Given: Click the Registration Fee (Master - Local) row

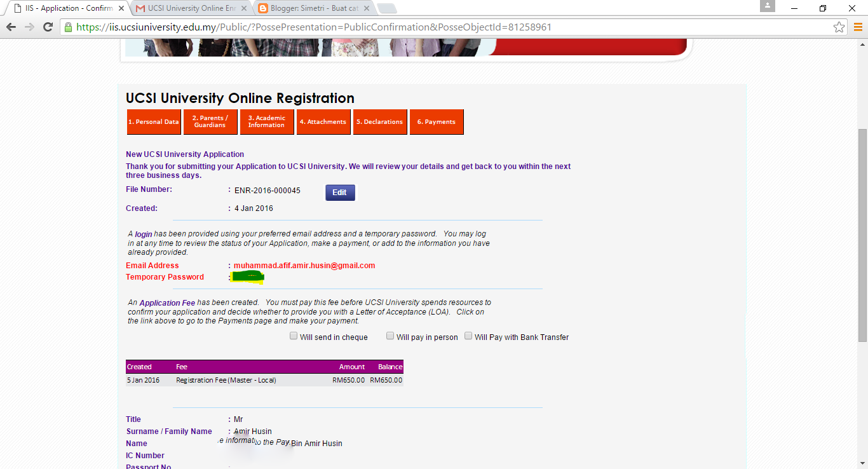Looking at the screenshot, I should (264, 380).
